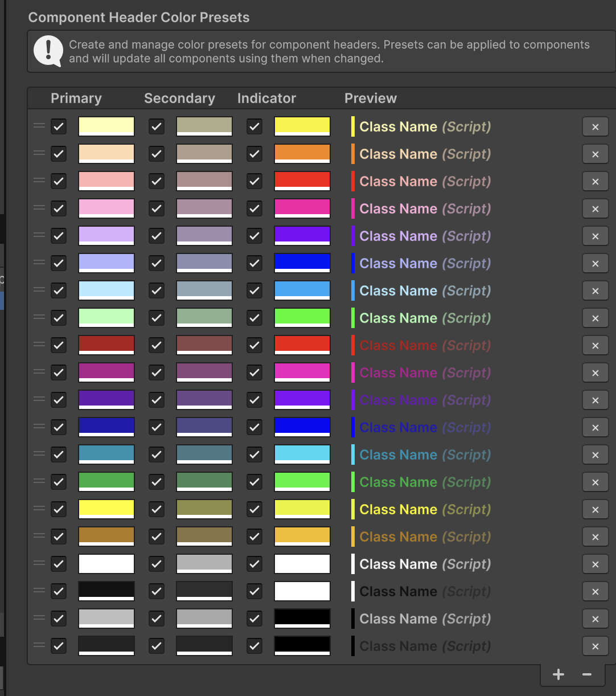This screenshot has height=696, width=616.
Task: Uncheck the Secondary checkbox of the peach preset row
Action: 157,154
